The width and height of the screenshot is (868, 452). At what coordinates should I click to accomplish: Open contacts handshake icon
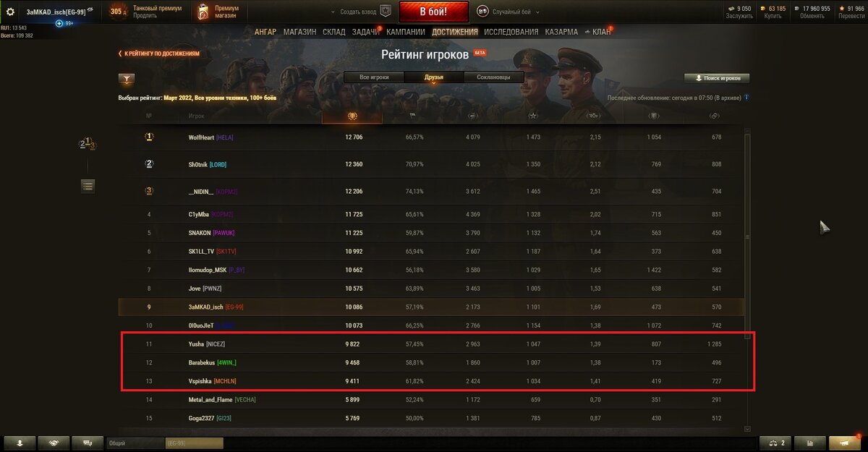[x=54, y=443]
